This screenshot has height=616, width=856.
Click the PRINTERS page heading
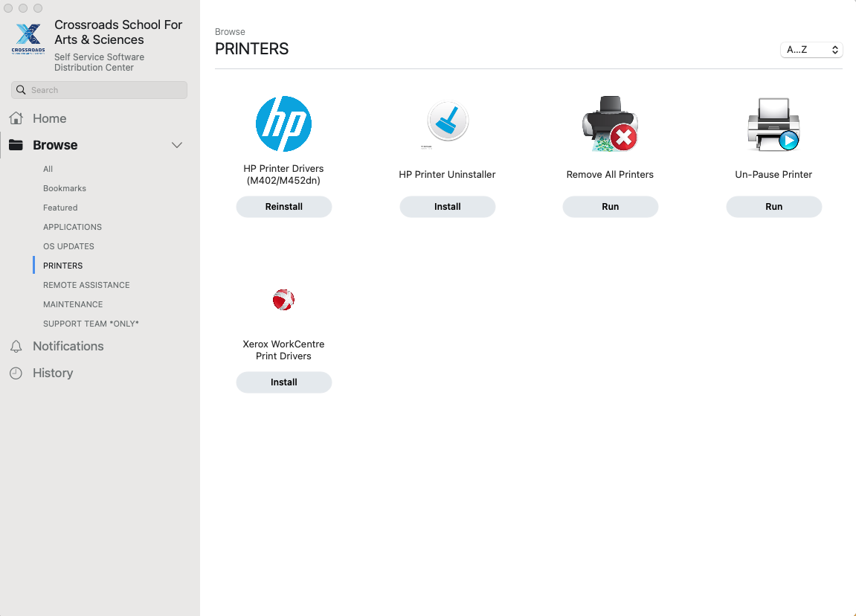251,49
